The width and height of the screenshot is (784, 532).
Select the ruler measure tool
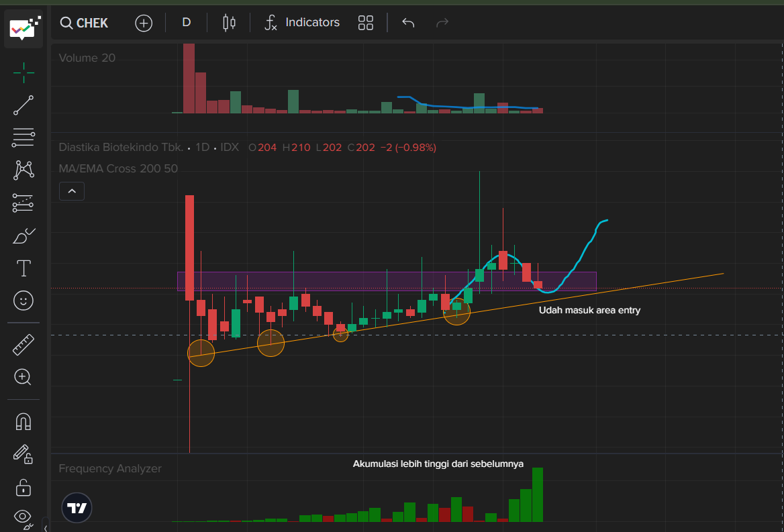[23, 345]
